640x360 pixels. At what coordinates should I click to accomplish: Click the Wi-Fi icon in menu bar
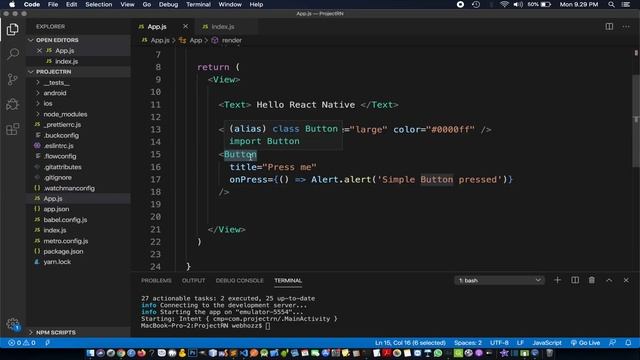(504, 4)
